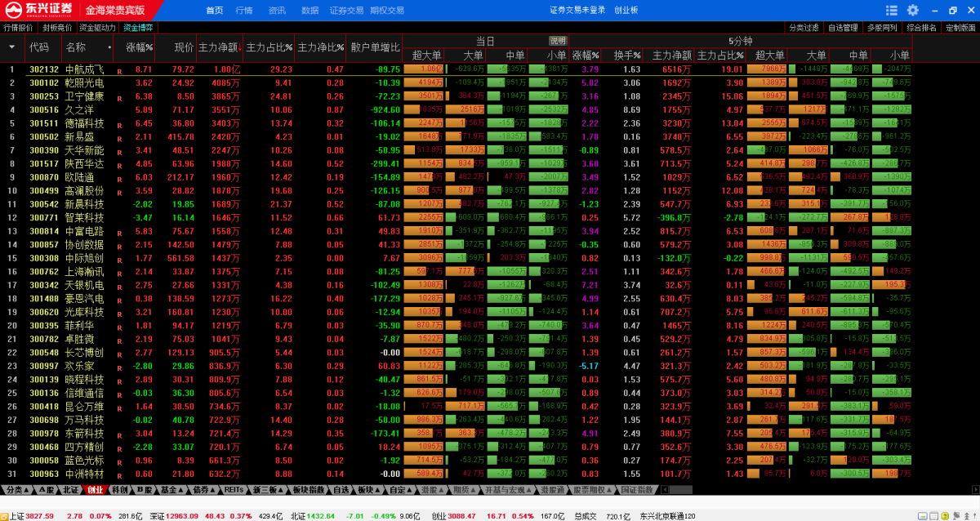This screenshot has width=980, height=521.
Task: Expand the 开基与宏观 bottom tab menu
Action: (x=507, y=490)
